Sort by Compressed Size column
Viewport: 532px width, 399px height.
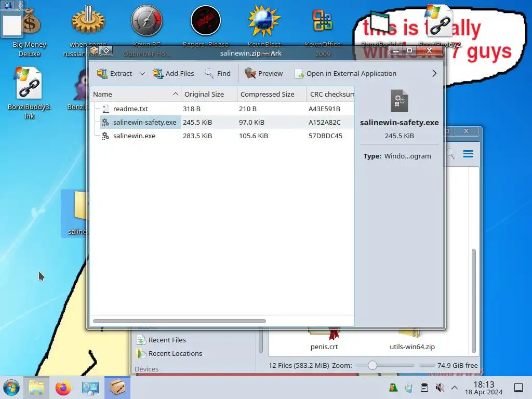tap(272, 95)
